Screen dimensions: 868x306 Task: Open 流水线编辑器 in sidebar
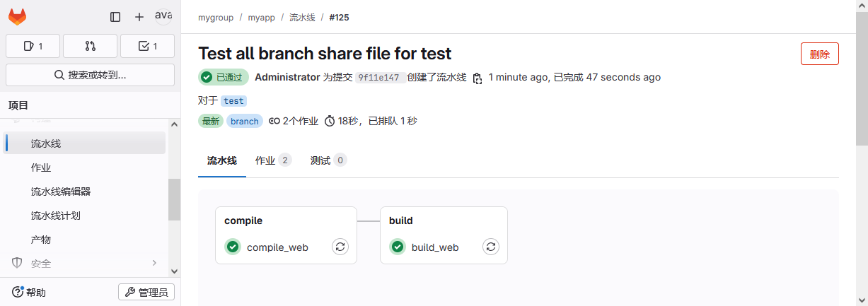pyautogui.click(x=61, y=192)
